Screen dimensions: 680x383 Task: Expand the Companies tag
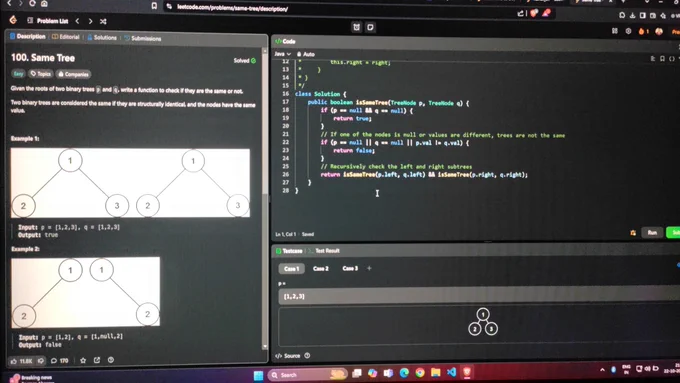[73, 74]
